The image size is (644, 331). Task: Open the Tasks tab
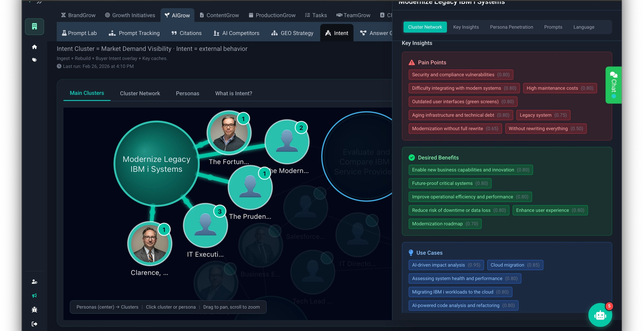[316, 15]
